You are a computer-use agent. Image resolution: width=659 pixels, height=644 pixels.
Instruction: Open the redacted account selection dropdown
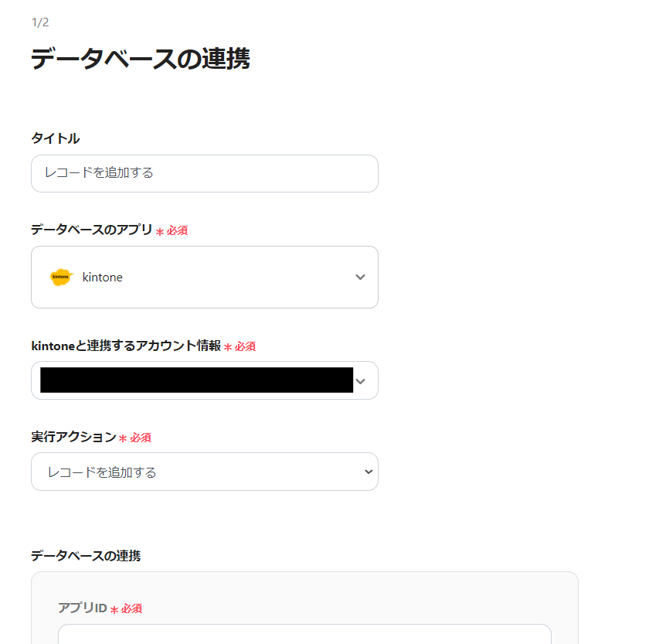pos(196,380)
